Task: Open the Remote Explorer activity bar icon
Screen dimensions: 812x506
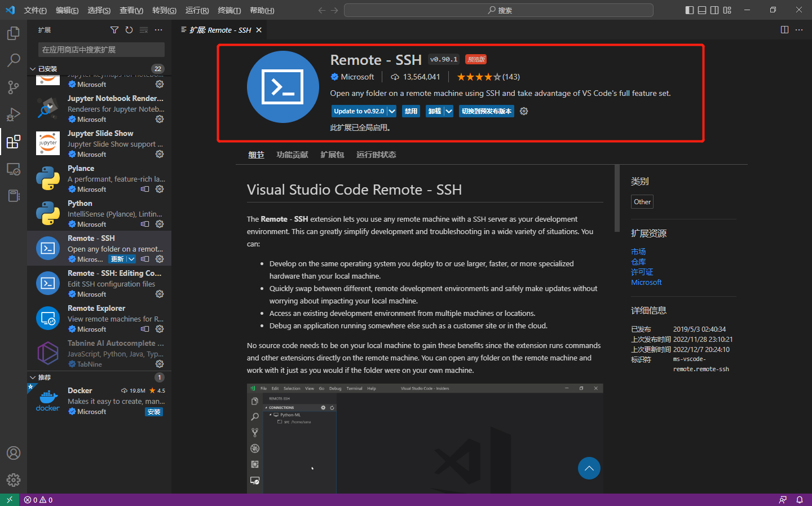Action: [13, 169]
